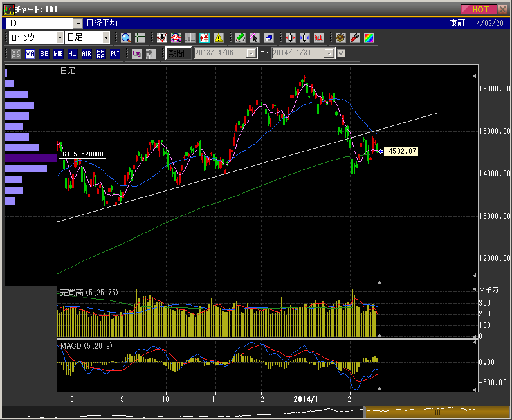
Task: Click the green pencil draw icon
Action: 240,38
